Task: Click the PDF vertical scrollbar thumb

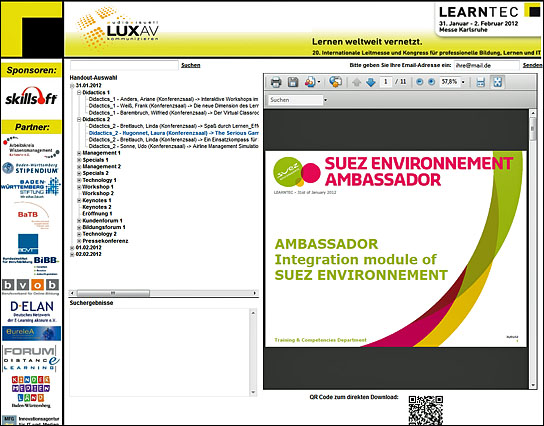Action: (533, 129)
